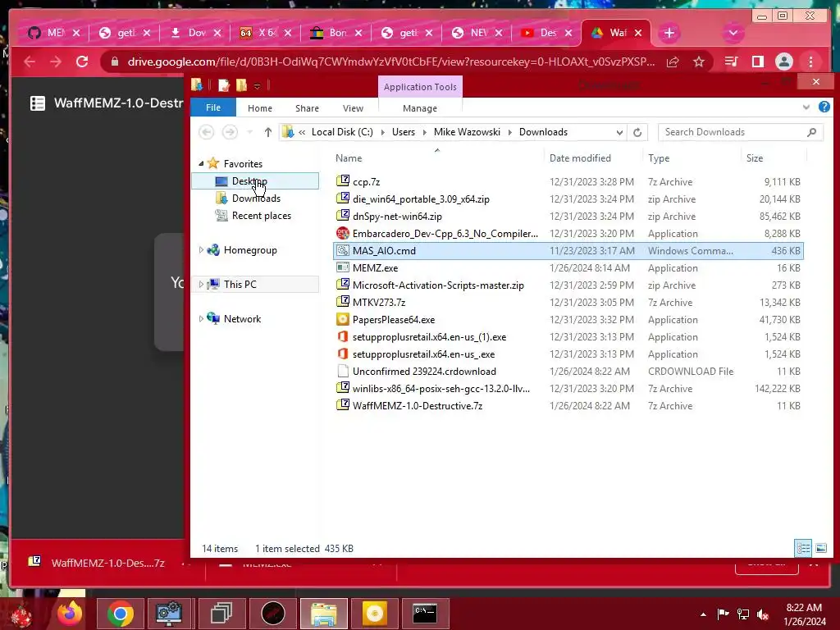The image size is (840, 630).
Task: Expand the Network tree node
Action: click(201, 318)
